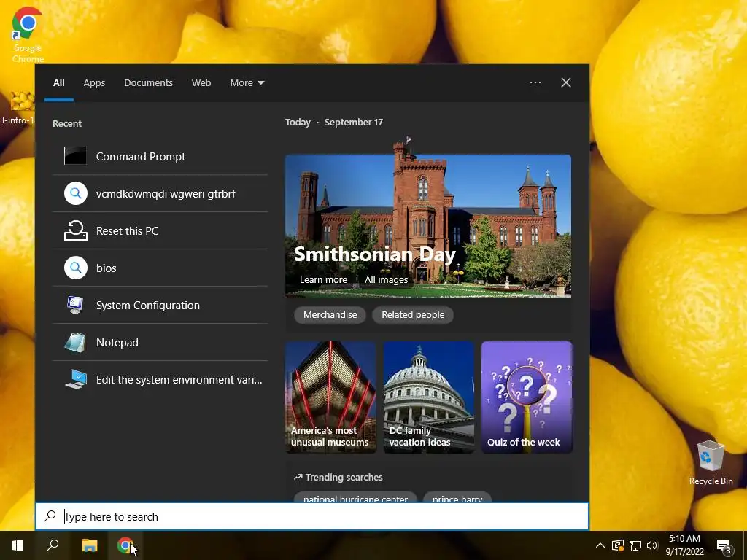Open America's most unusual museums card

330,397
